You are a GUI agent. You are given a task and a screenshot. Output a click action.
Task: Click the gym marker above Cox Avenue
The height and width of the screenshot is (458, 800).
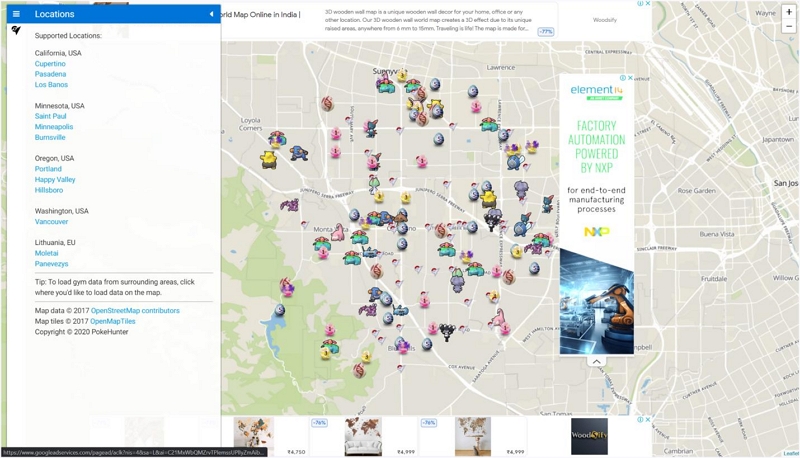pos(401,367)
